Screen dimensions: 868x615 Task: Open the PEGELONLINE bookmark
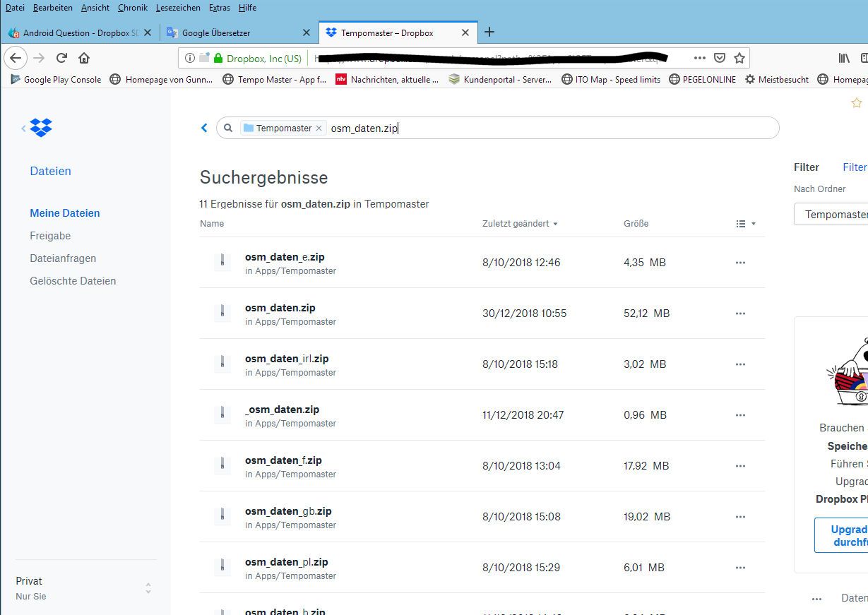click(703, 80)
